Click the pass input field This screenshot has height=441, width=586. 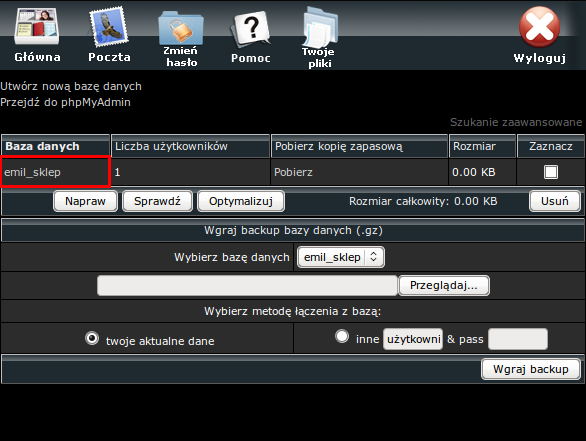518,339
